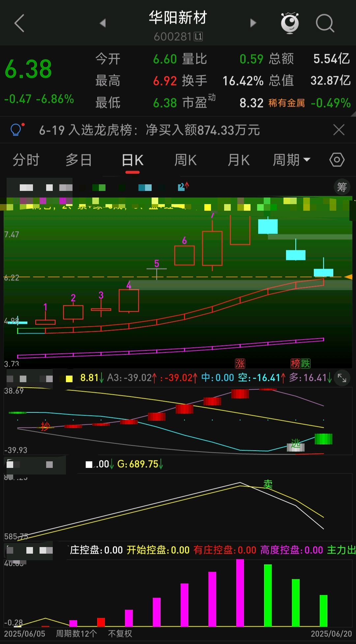356x644 pixels.
Task: Tap the 今开 6.60 value
Action: pyautogui.click(x=165, y=59)
